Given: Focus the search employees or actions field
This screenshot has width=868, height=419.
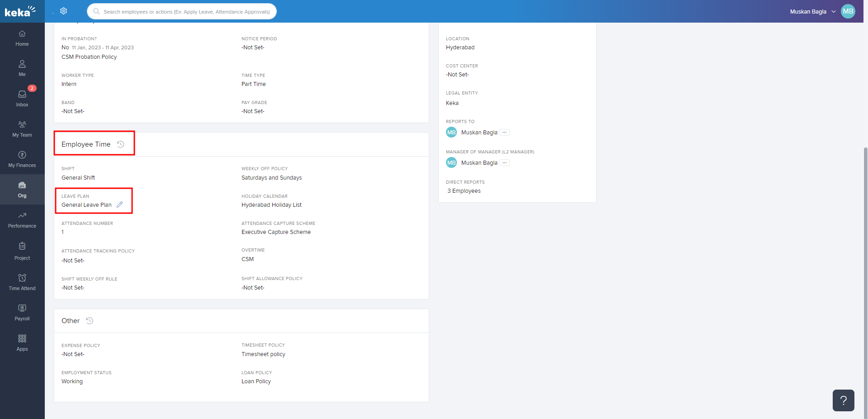Looking at the screenshot, I should (186, 12).
